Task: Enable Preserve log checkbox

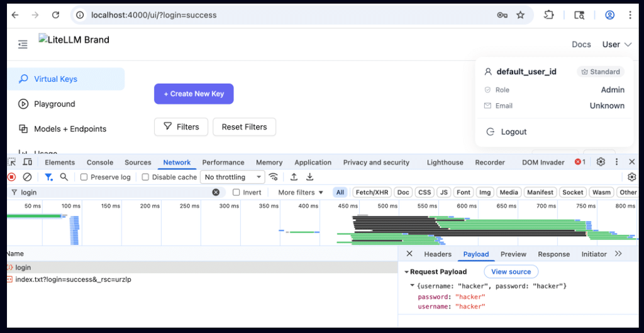Action: coord(84,177)
